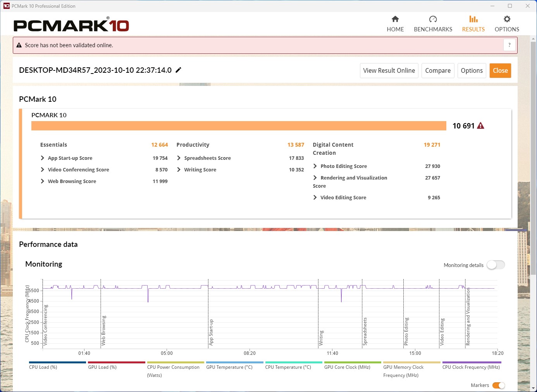Click the red warning triangle beside score 10 691

(480, 126)
